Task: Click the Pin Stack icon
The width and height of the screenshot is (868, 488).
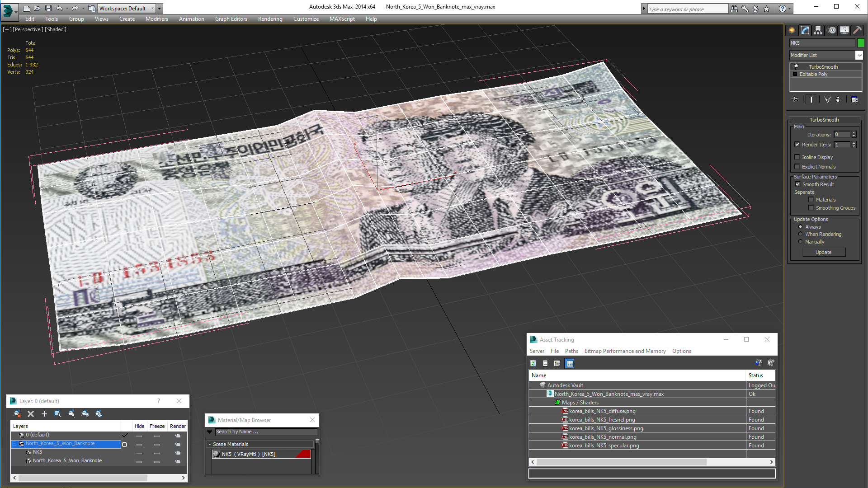Action: coord(796,99)
